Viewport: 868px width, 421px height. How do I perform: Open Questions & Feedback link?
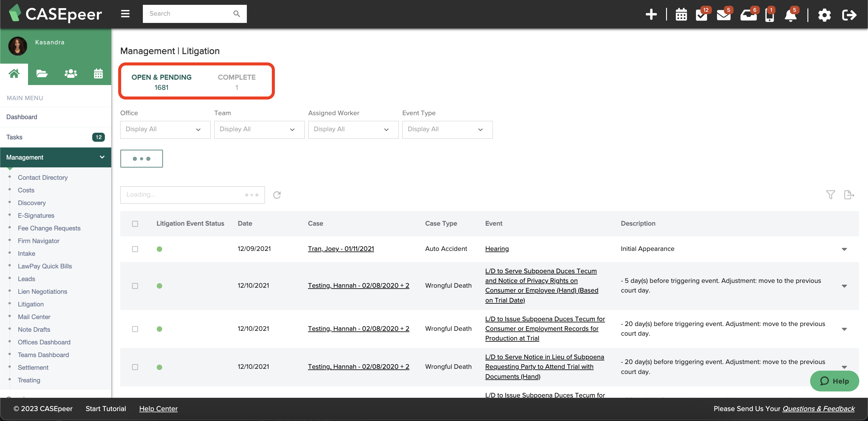coord(819,409)
